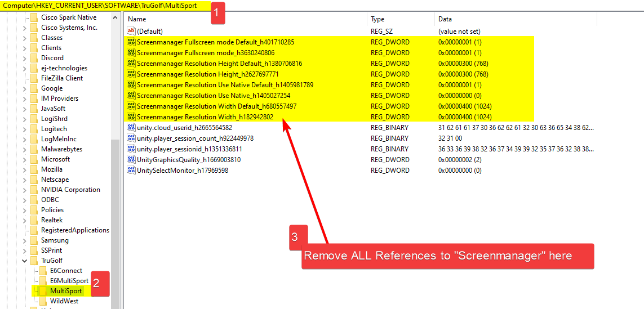This screenshot has height=309, width=644.
Task: Click the TruGolf folder icon
Action: click(x=34, y=261)
